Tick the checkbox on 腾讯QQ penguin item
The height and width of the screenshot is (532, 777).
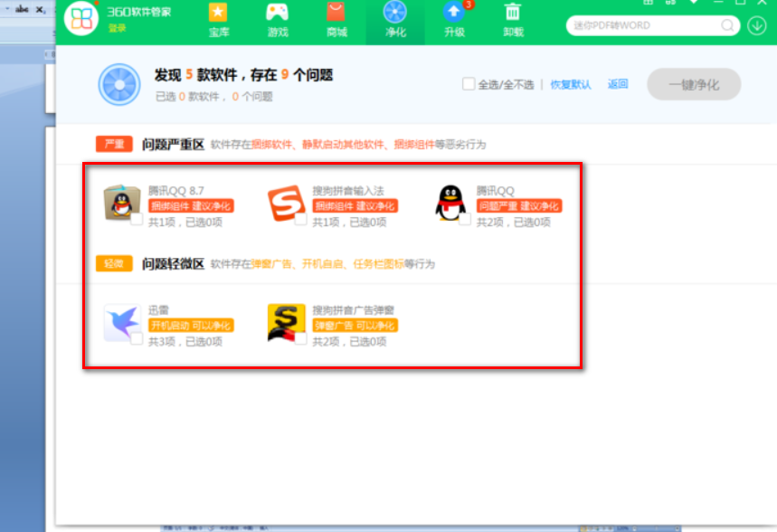[x=464, y=219]
